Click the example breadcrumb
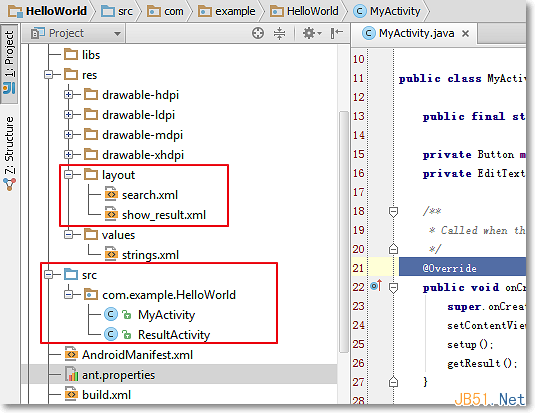Viewport: 535px width, 413px height. coord(227,11)
